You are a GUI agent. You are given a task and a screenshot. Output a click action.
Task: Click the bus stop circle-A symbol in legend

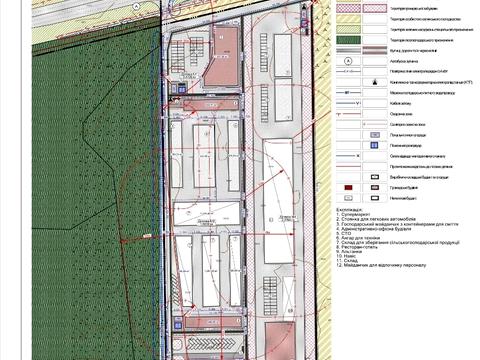coord(348,61)
